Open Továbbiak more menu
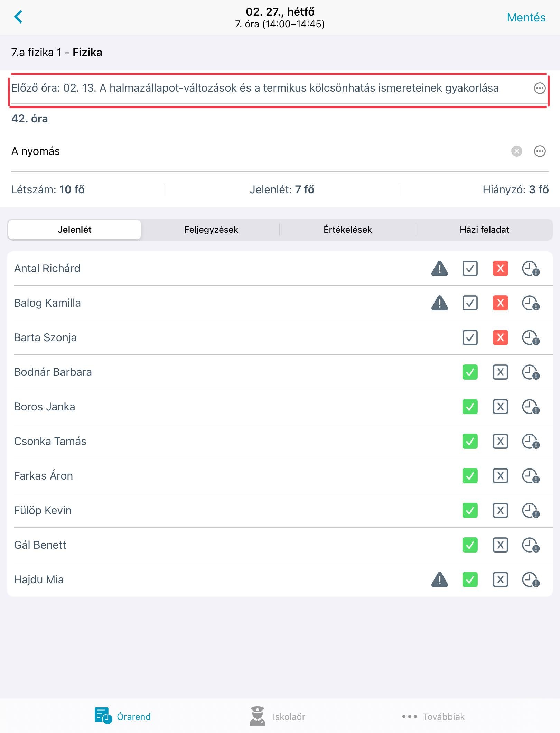The height and width of the screenshot is (733, 560). click(433, 716)
